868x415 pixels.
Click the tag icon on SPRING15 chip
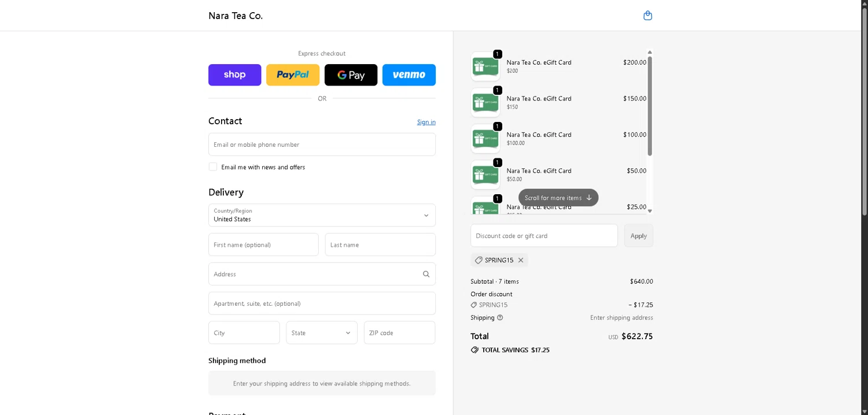[x=479, y=260]
